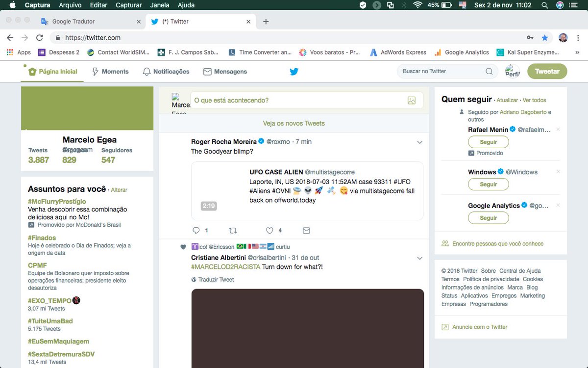Viewport: 588px width, 368px height.
Task: Click Política de privacidade in the footer
Action: click(491, 279)
